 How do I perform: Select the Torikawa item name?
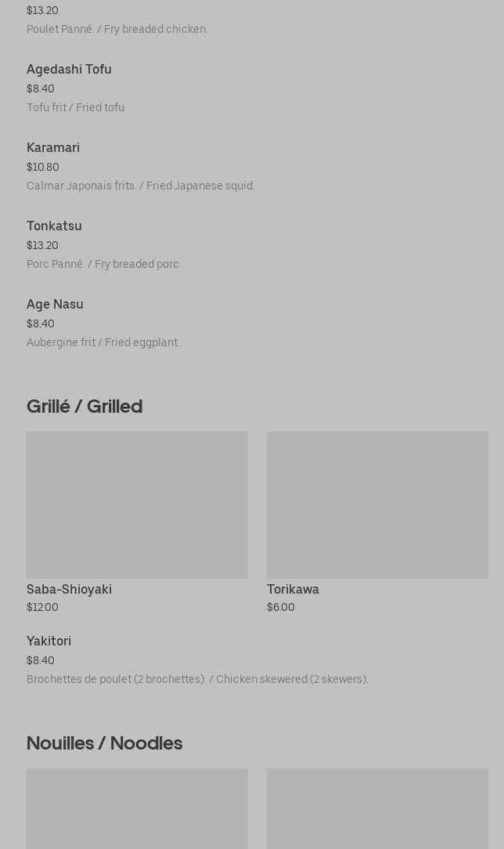(293, 590)
